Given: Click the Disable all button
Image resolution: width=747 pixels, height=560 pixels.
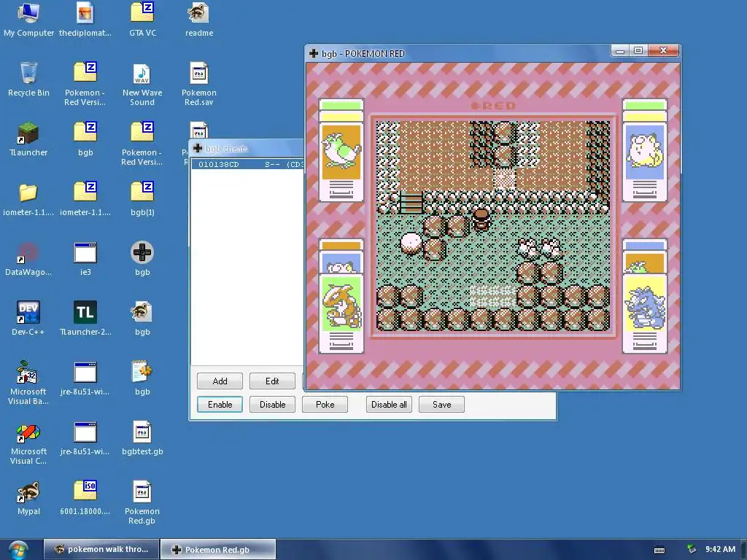Looking at the screenshot, I should coord(389,404).
